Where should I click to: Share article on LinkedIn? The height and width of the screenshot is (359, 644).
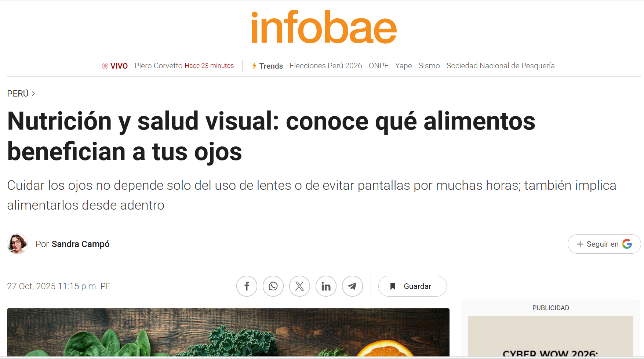(326, 286)
